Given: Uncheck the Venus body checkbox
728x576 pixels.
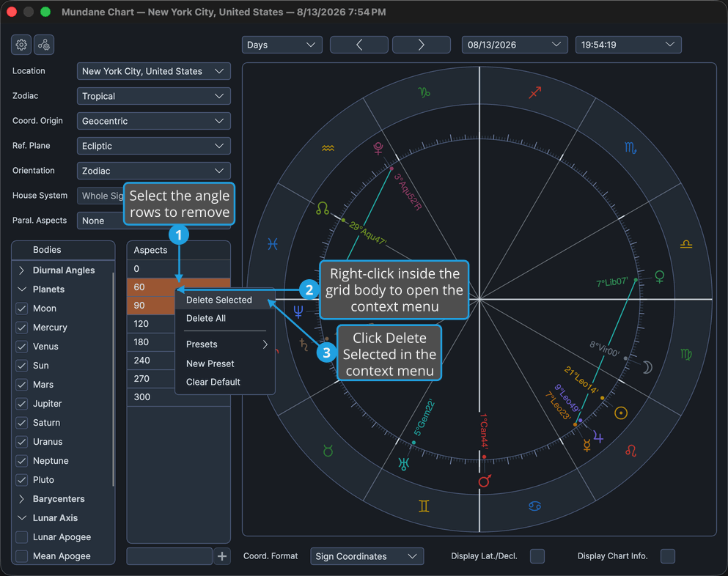Looking at the screenshot, I should pos(21,346).
